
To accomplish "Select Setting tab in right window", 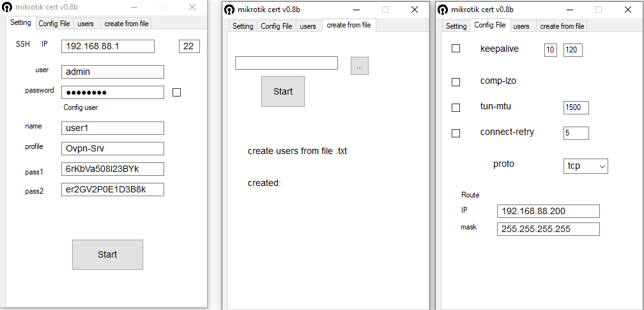I will (456, 26).
